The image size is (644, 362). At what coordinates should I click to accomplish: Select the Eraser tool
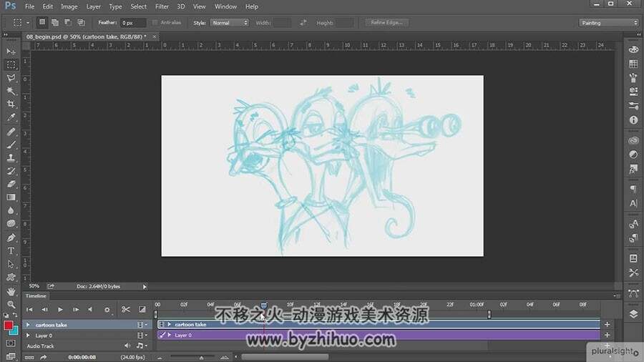pyautogui.click(x=11, y=184)
